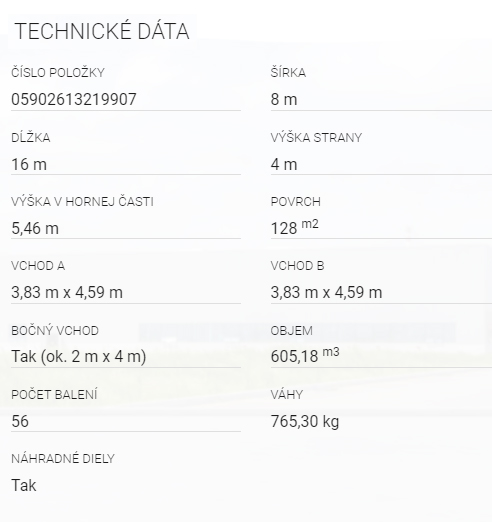
Task: Click the OBJEM label
Action: 292,331
